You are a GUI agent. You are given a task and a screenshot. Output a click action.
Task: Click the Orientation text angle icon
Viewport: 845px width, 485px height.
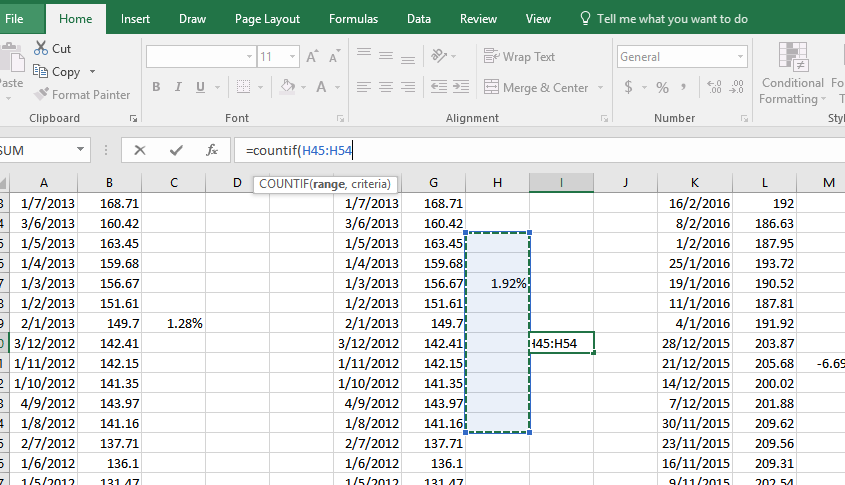tap(439, 57)
